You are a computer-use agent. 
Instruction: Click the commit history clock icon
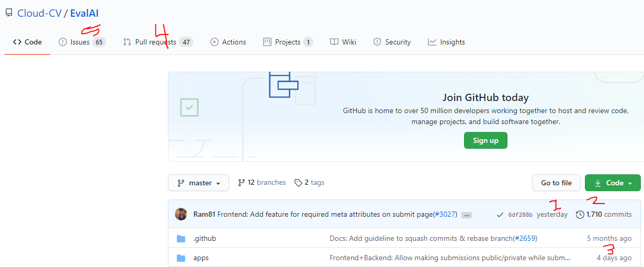580,215
